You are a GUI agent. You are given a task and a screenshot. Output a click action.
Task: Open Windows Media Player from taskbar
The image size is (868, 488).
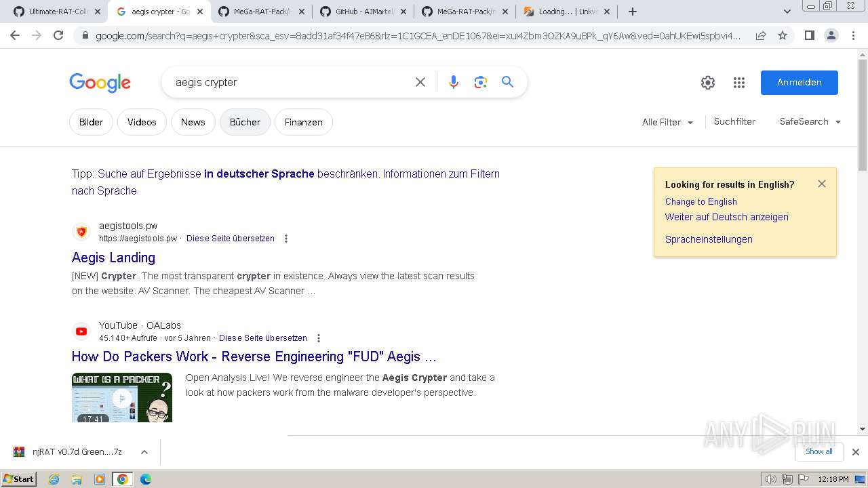tap(100, 479)
